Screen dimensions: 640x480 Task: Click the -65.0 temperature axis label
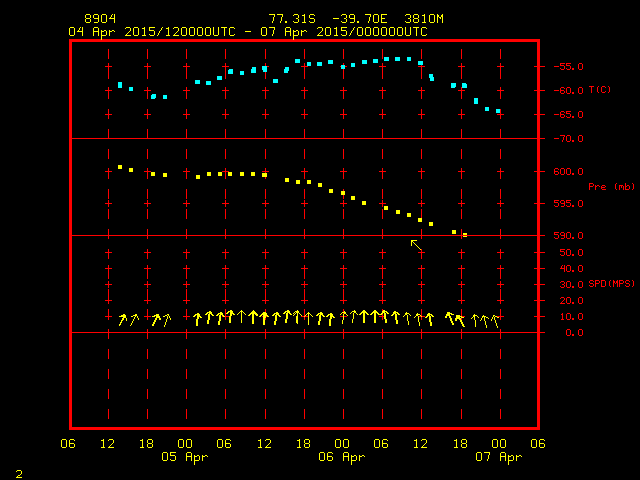pos(568,115)
